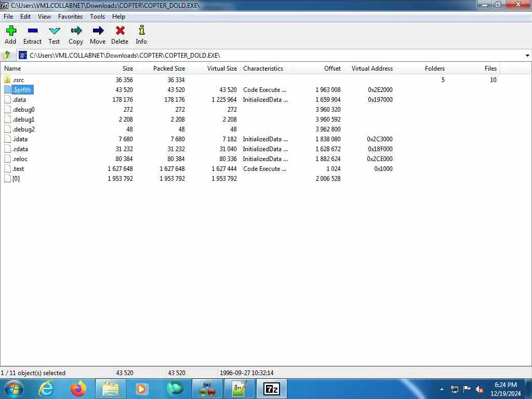Sort by Offset column header
This screenshot has height=399, width=532.
318,68
